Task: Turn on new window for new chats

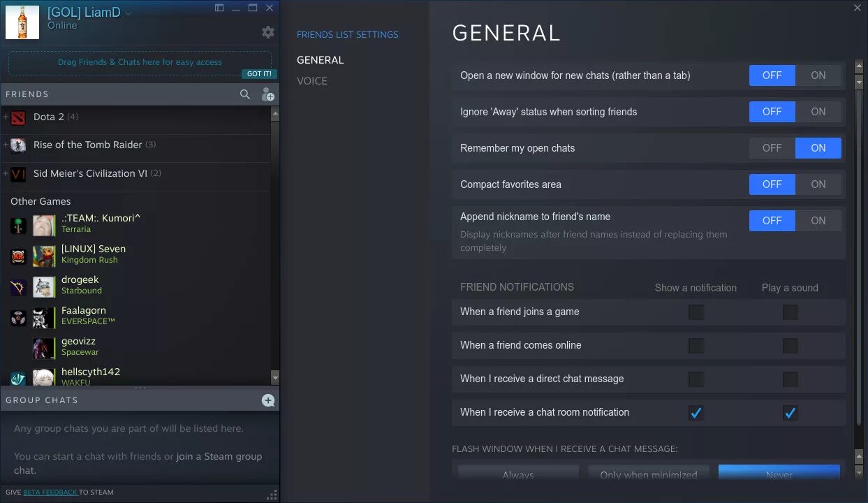Action: (818, 75)
